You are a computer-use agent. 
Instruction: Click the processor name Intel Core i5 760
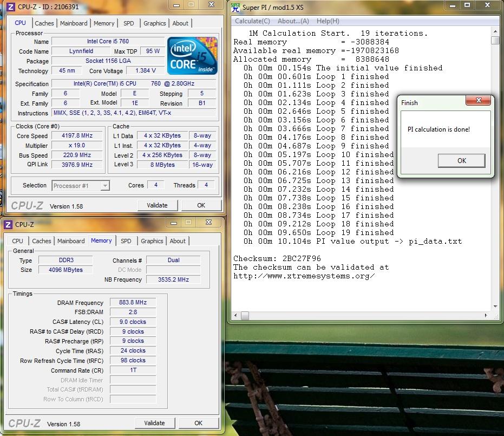pos(108,41)
